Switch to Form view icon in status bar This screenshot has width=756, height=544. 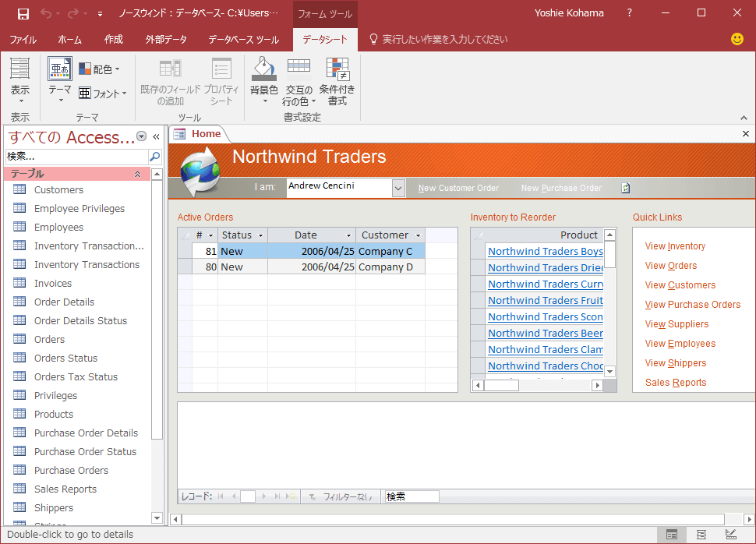pos(672,535)
